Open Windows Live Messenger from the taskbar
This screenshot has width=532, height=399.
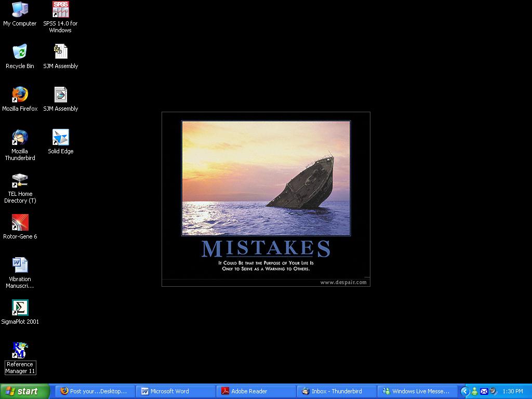coord(417,391)
